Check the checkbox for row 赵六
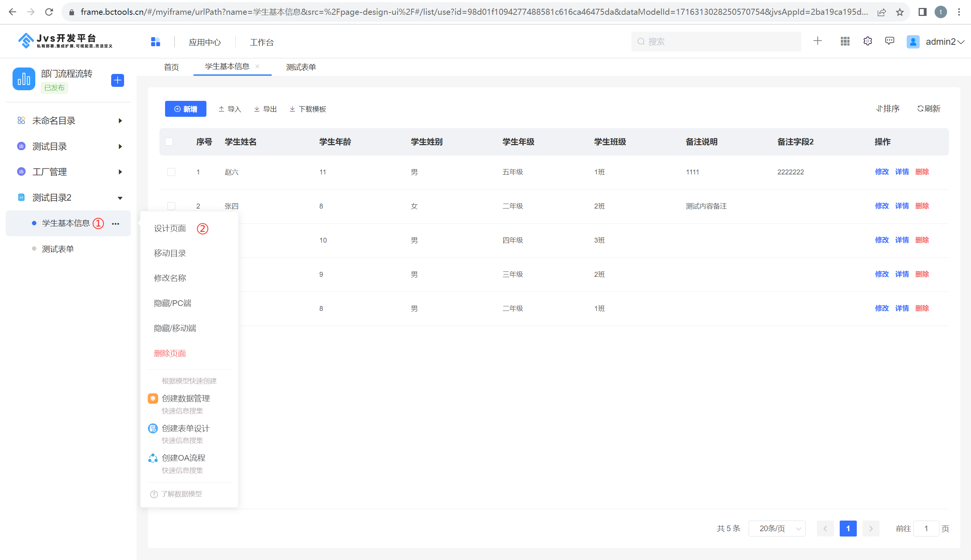Viewport: 971px width, 560px height. click(x=171, y=172)
